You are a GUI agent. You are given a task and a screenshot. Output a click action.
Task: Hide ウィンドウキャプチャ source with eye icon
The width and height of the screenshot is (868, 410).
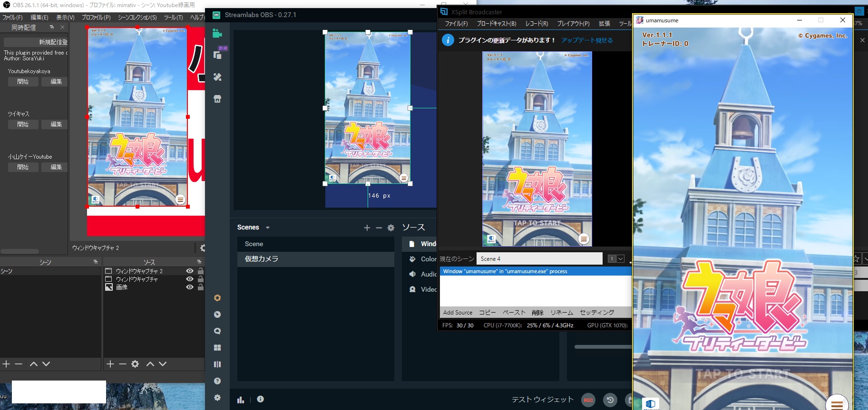click(x=190, y=279)
